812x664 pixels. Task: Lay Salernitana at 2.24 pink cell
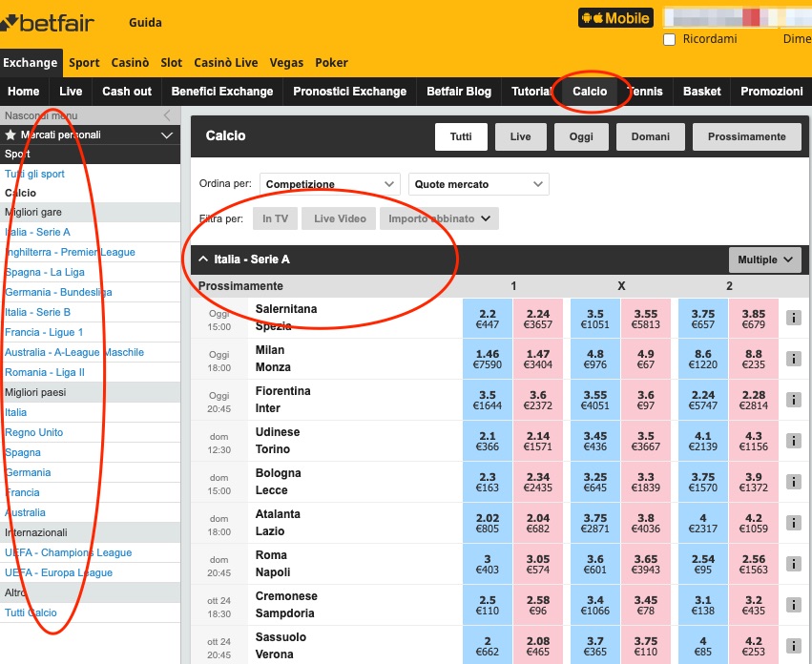(538, 318)
